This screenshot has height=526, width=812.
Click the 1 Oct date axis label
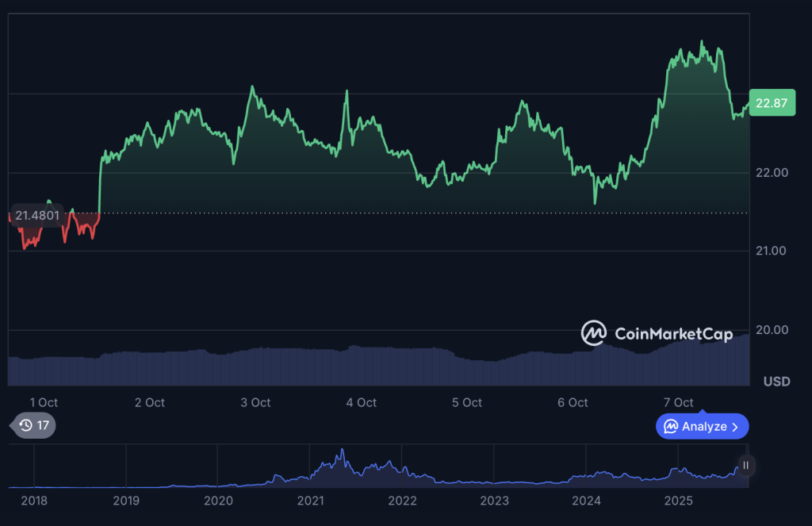tap(43, 403)
